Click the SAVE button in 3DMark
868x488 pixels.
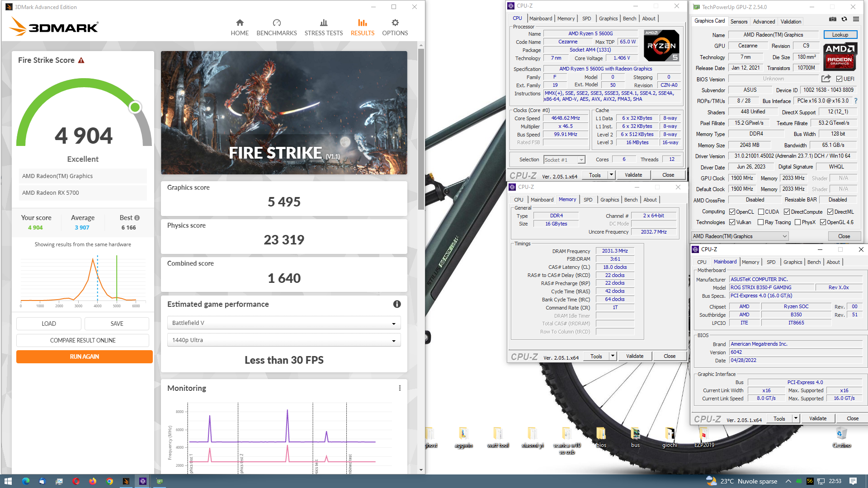[x=117, y=324]
